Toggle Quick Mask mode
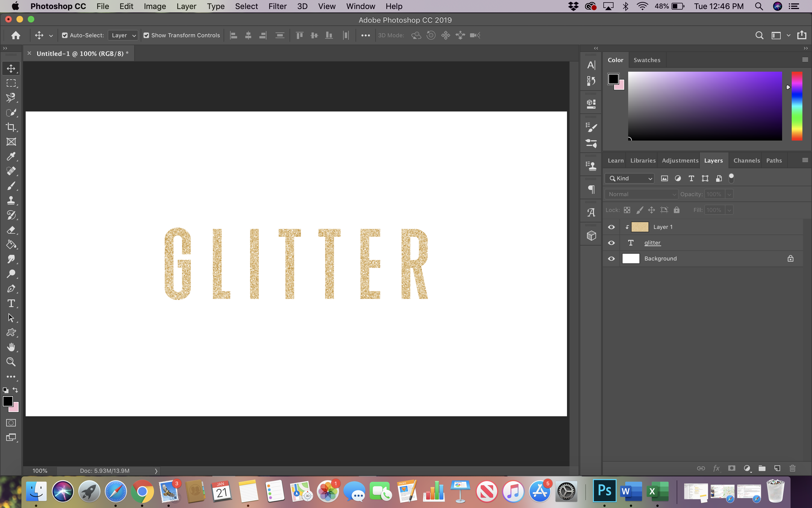Screen dimensions: 812x508 coord(11,423)
